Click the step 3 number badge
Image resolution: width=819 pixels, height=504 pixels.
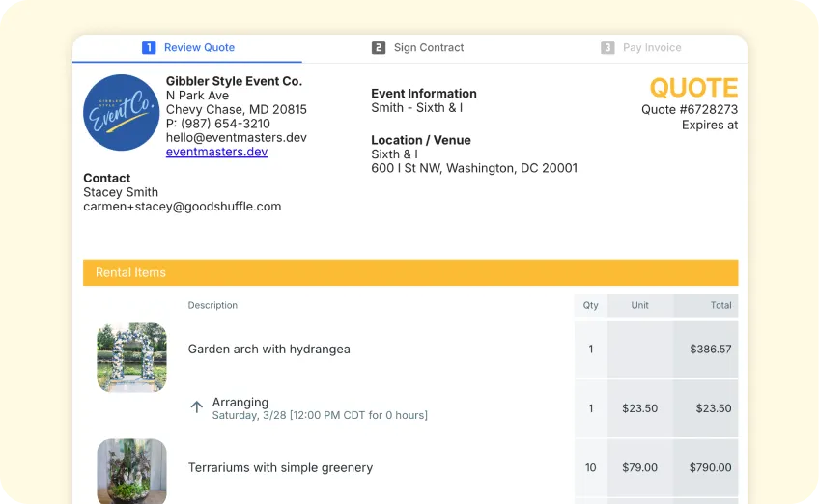(607, 47)
